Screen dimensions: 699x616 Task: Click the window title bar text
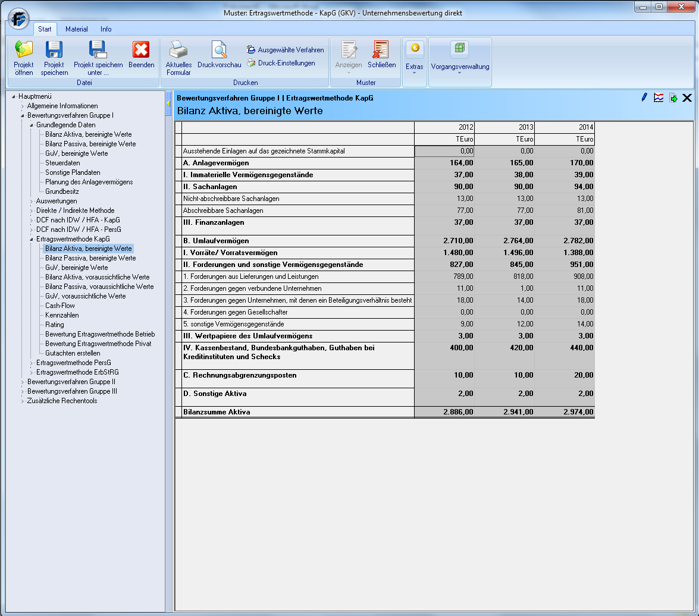pyautogui.click(x=343, y=13)
